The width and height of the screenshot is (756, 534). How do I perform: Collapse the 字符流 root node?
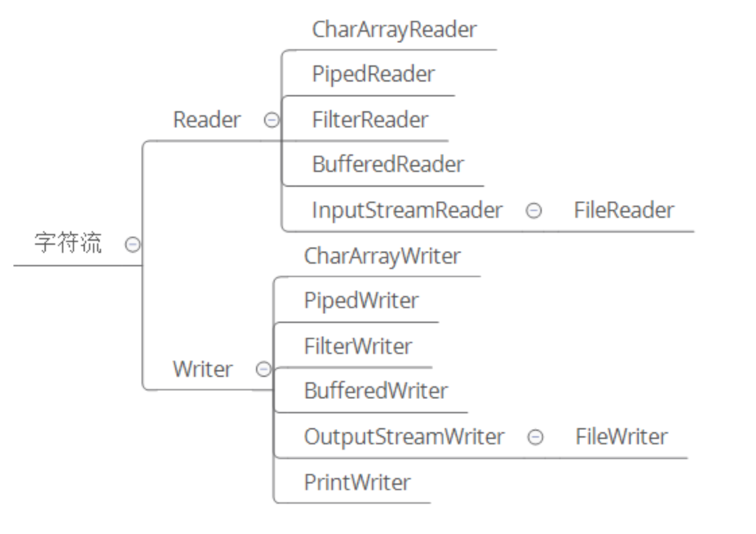coord(133,244)
